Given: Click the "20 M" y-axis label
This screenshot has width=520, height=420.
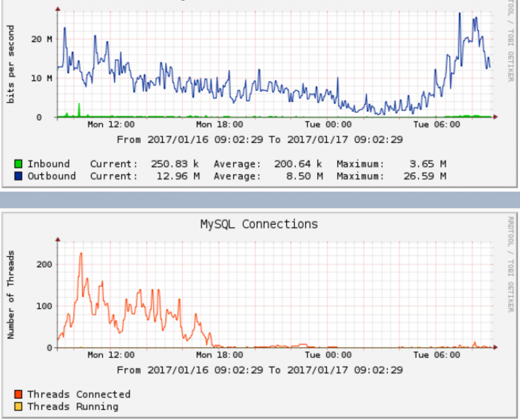Looking at the screenshot, I should pyautogui.click(x=42, y=39).
